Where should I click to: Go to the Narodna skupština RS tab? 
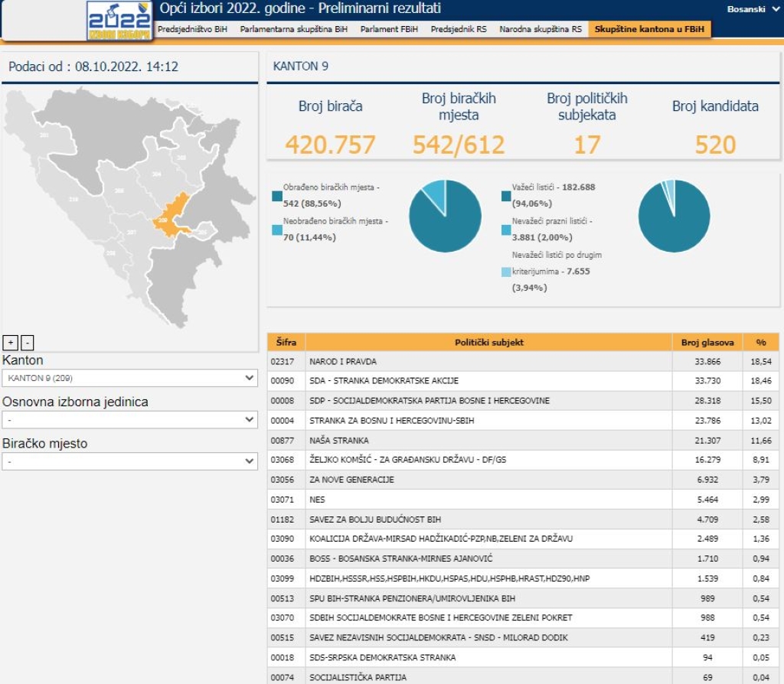541,30
